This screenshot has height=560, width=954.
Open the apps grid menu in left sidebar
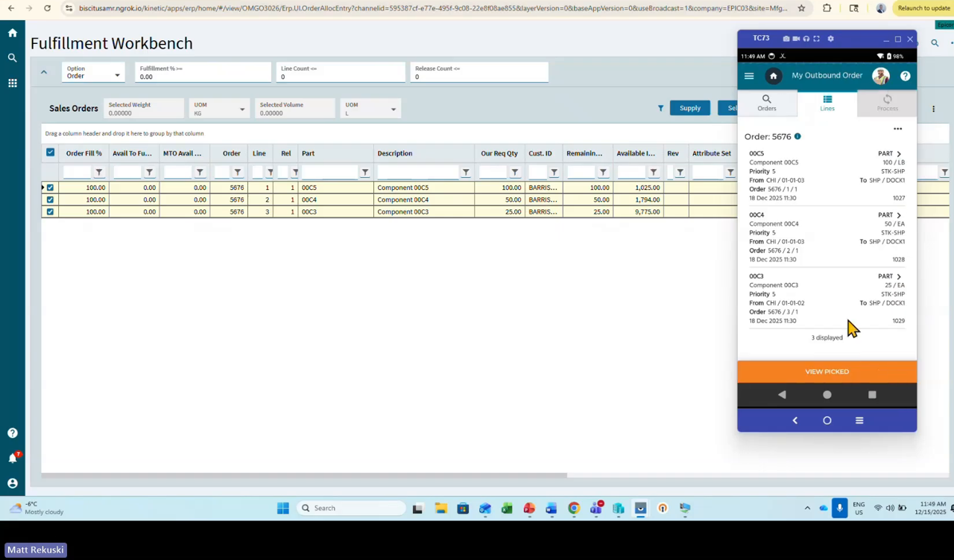(x=12, y=83)
